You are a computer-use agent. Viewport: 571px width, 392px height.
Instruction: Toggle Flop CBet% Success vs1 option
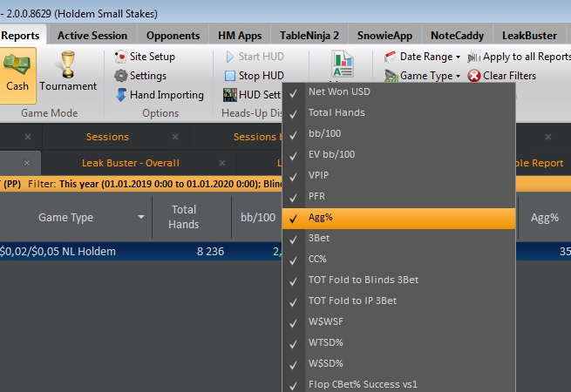[x=398, y=384]
